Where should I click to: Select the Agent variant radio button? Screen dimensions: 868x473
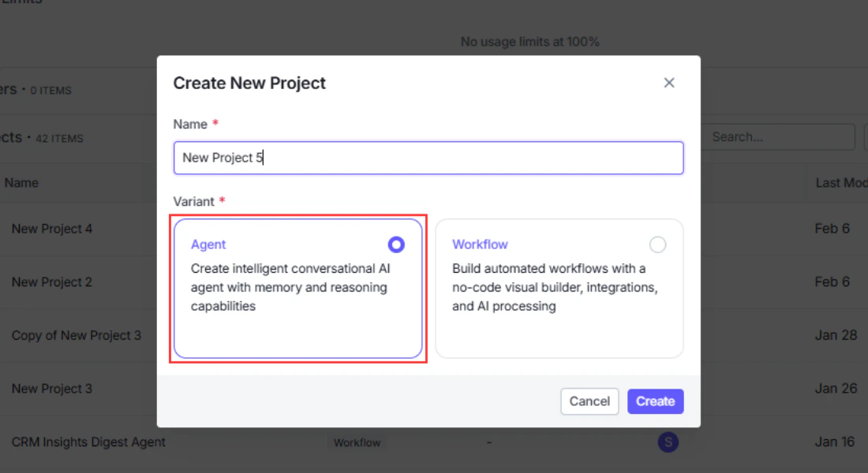point(396,244)
